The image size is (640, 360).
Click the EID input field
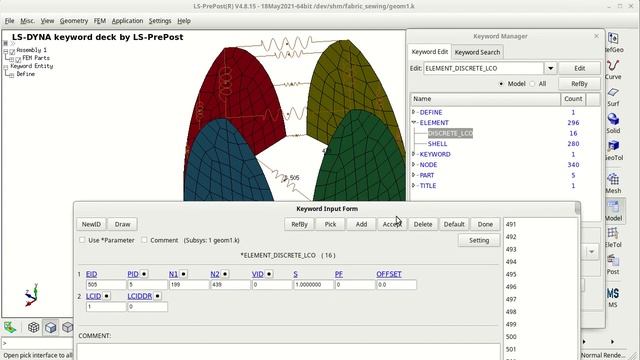pos(106,284)
